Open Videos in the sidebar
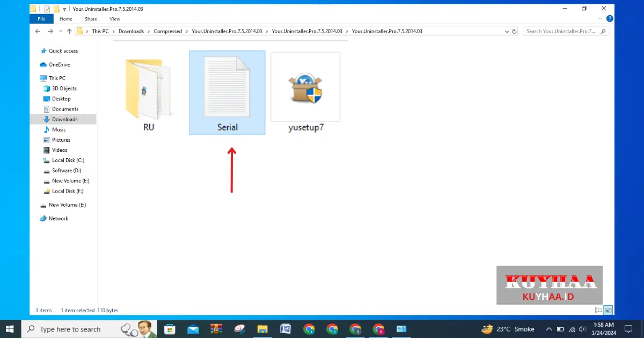 click(x=56, y=150)
